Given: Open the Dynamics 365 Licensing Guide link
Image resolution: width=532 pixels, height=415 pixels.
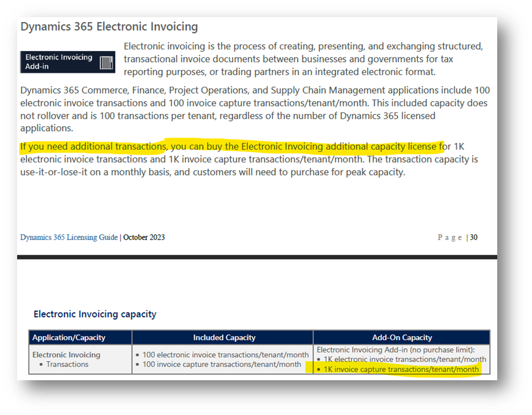Looking at the screenshot, I should coord(69,237).
